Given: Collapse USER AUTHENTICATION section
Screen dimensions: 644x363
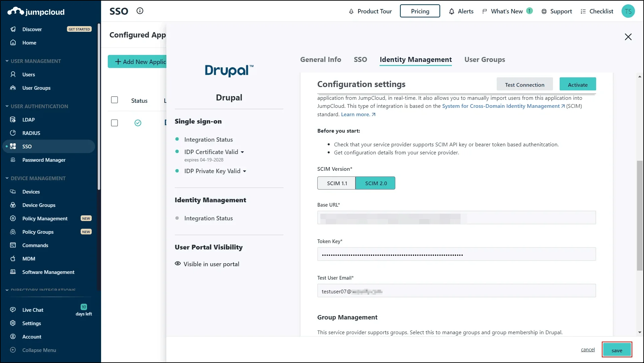Looking at the screenshot, I should (x=7, y=106).
